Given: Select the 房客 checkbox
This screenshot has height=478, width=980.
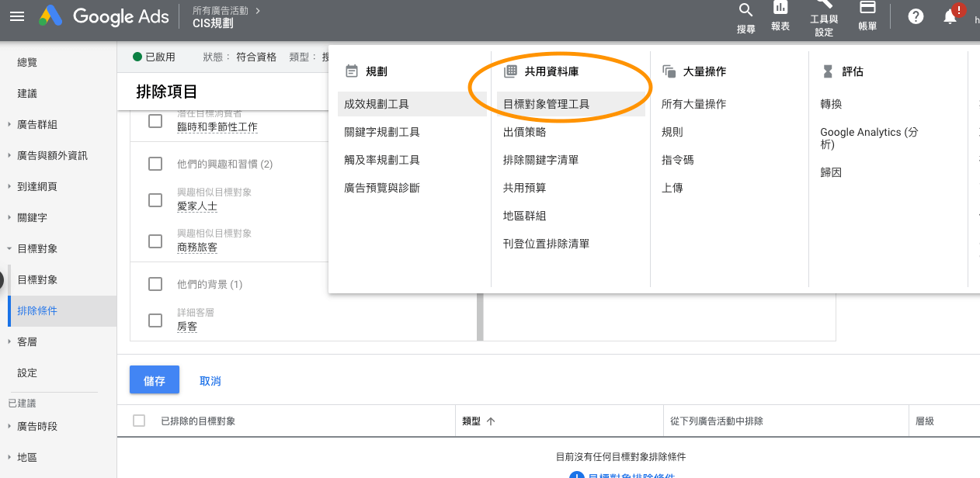Looking at the screenshot, I should click(155, 320).
